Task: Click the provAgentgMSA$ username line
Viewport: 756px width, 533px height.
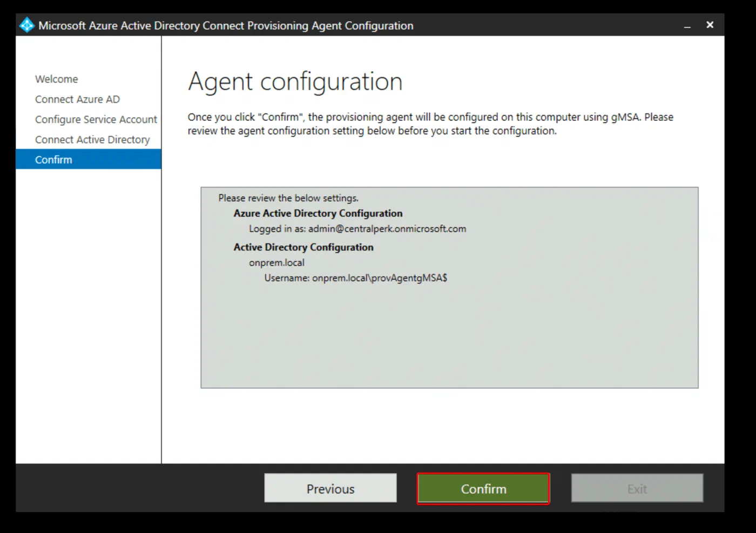Action: tap(356, 278)
